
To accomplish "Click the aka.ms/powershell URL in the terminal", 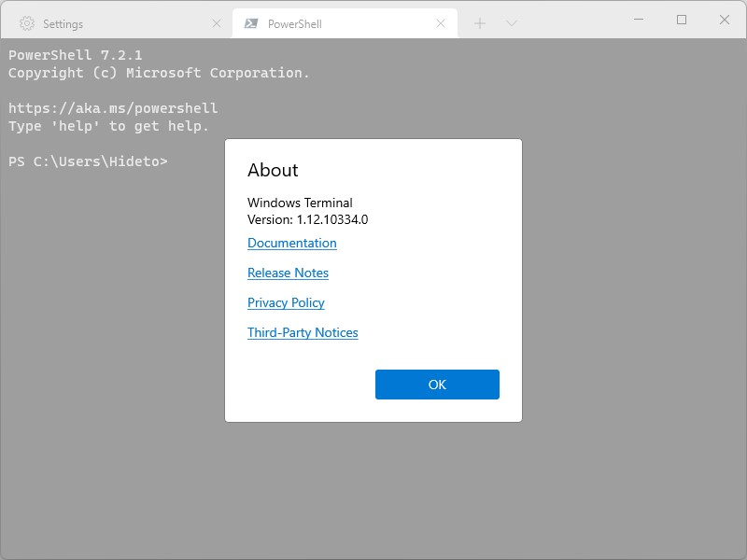I will 112,107.
